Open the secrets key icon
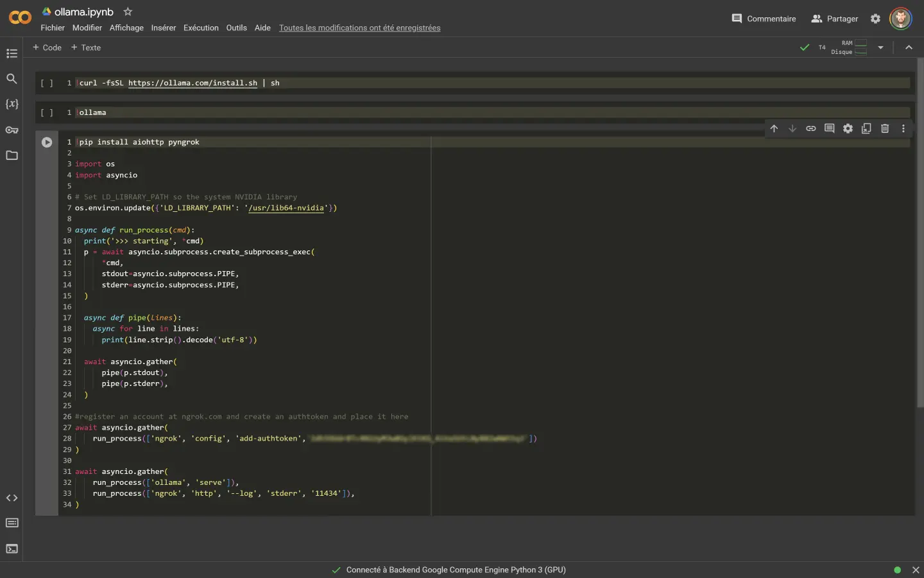924x578 pixels. [x=12, y=130]
